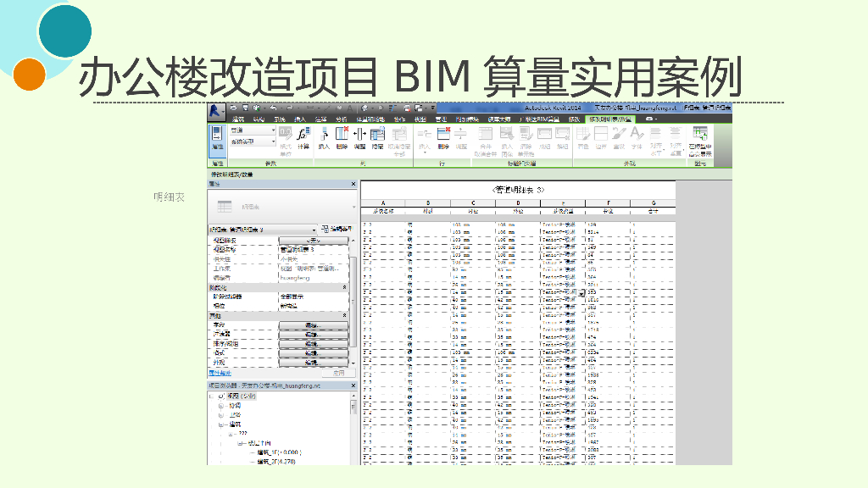The width and height of the screenshot is (868, 488).
Task: Collapse the 楼层平面 node in project browser
Action: point(240,443)
